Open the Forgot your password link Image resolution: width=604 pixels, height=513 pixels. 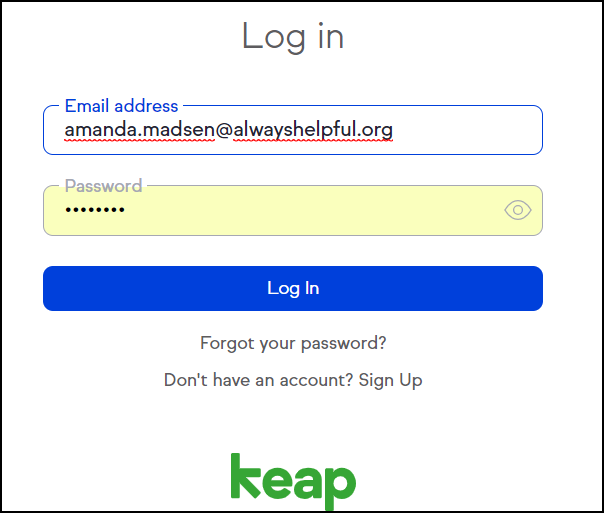293,343
